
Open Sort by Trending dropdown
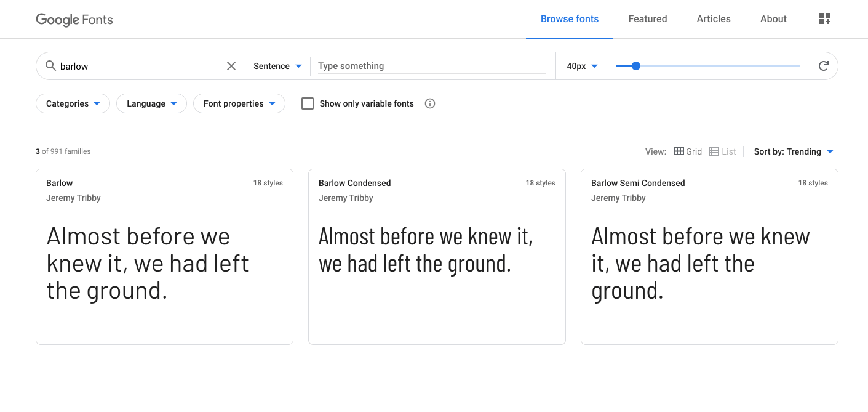click(794, 151)
